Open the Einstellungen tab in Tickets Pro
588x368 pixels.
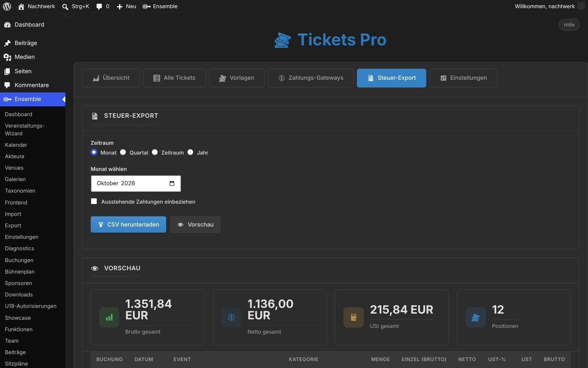(x=463, y=78)
